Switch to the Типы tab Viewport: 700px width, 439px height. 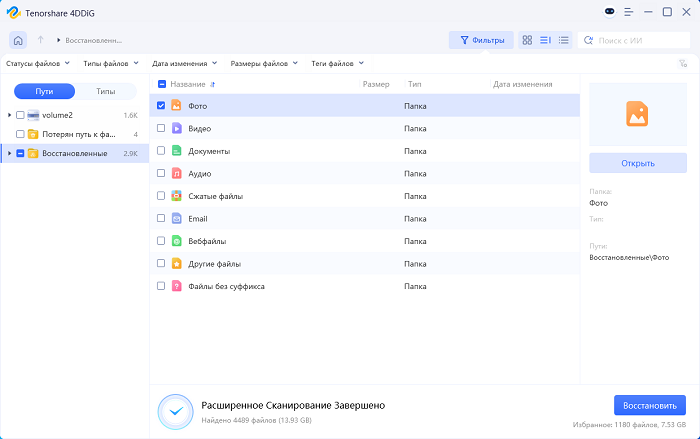tap(105, 91)
